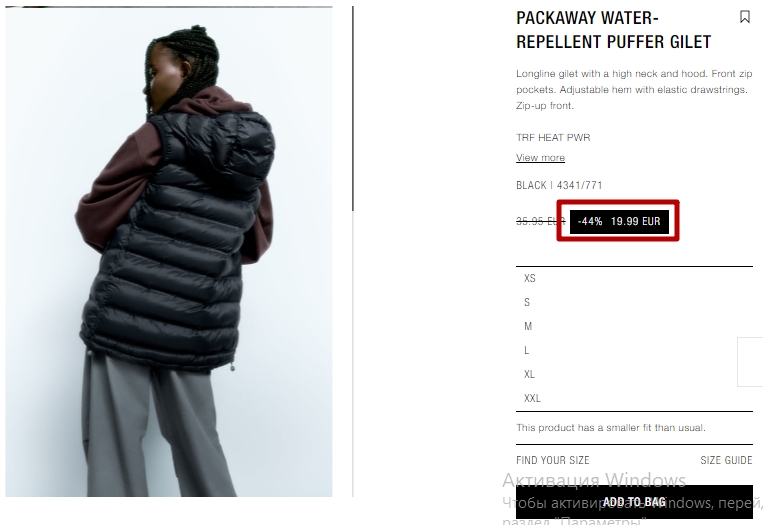The height and width of the screenshot is (525, 763).
Task: Choose size M
Action: point(634,326)
